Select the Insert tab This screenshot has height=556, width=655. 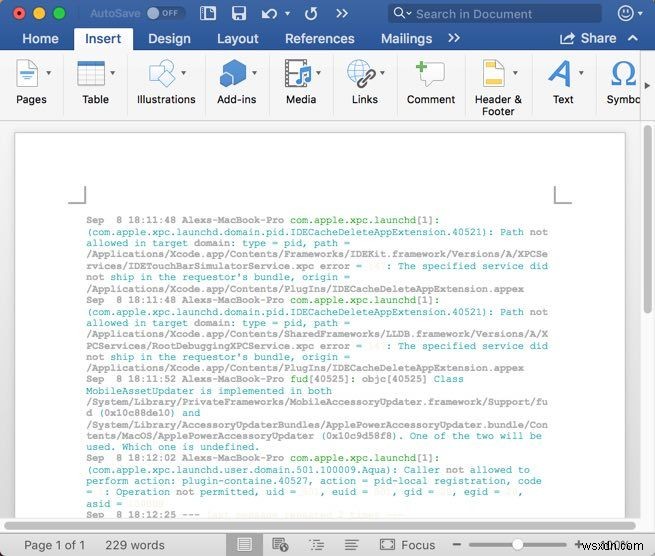point(103,39)
